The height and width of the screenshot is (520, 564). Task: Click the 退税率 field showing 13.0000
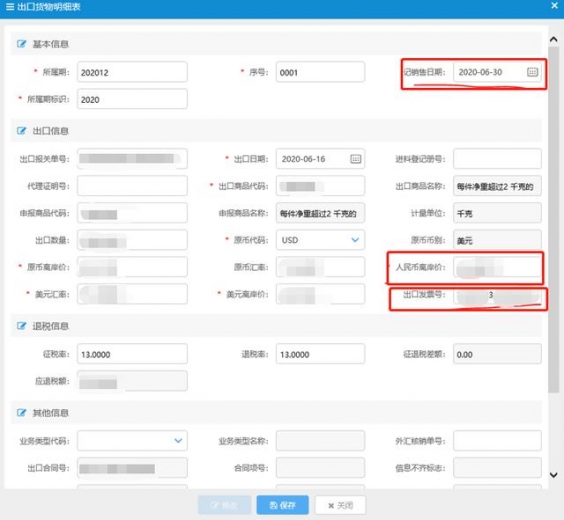click(320, 354)
